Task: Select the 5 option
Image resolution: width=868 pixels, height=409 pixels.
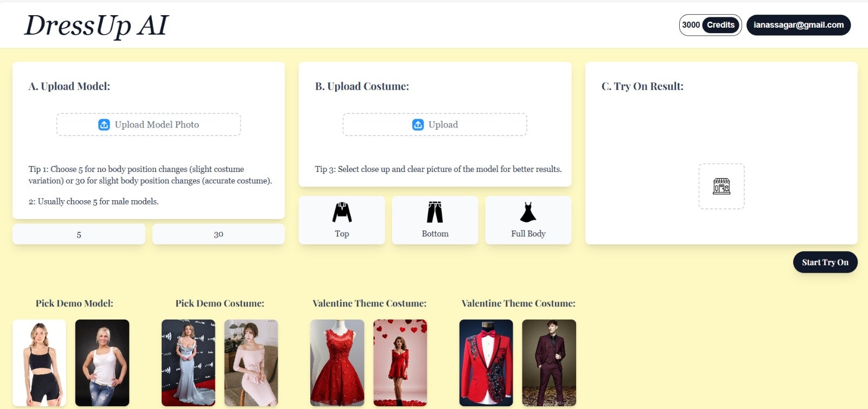Action: [79, 234]
